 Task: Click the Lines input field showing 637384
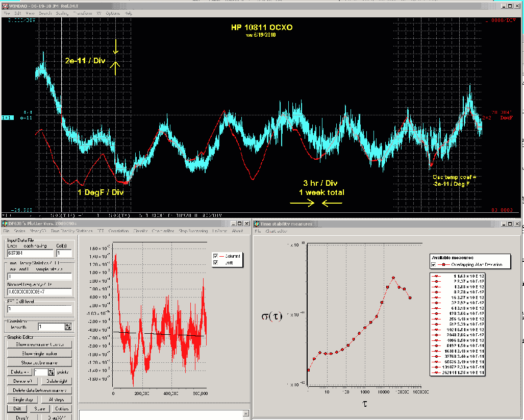[30, 253]
